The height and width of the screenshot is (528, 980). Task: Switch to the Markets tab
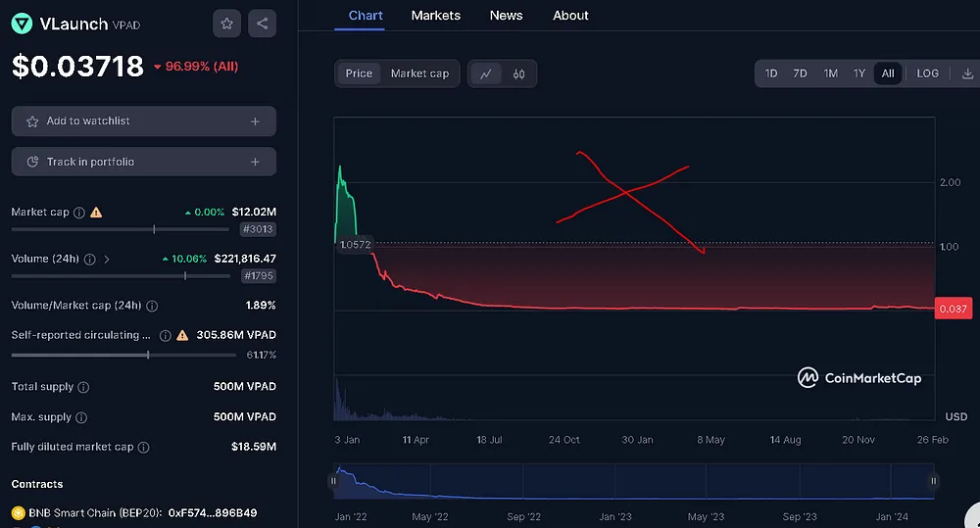[x=436, y=16]
